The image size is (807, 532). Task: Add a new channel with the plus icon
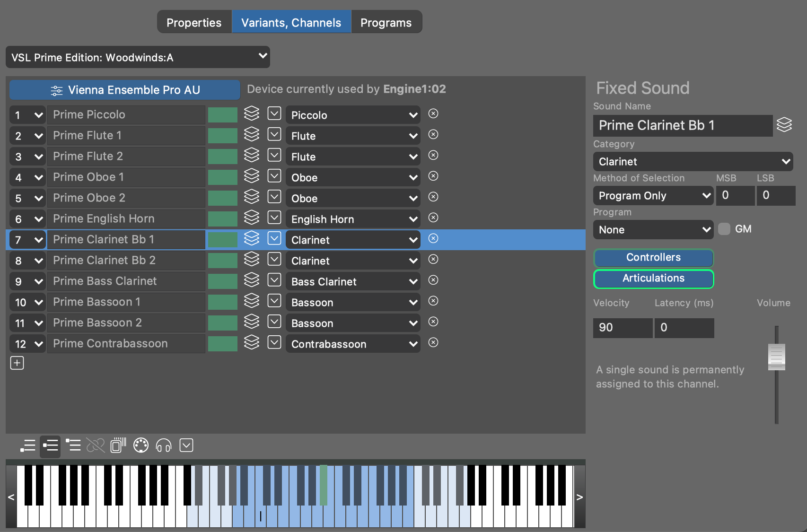pos(17,363)
